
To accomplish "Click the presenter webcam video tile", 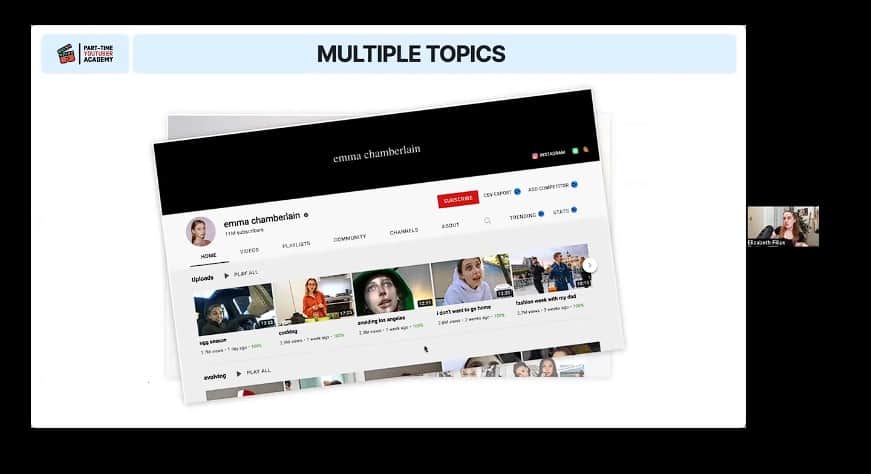I will pyautogui.click(x=782, y=225).
